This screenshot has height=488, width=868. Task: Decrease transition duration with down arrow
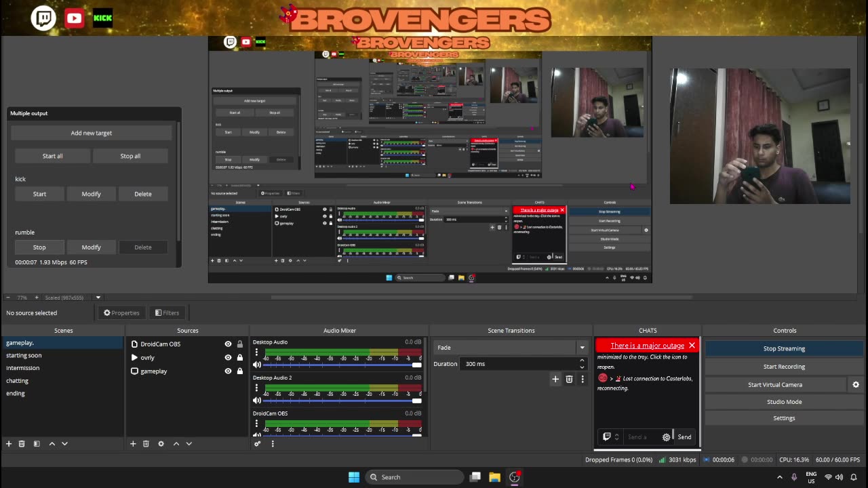(x=582, y=367)
